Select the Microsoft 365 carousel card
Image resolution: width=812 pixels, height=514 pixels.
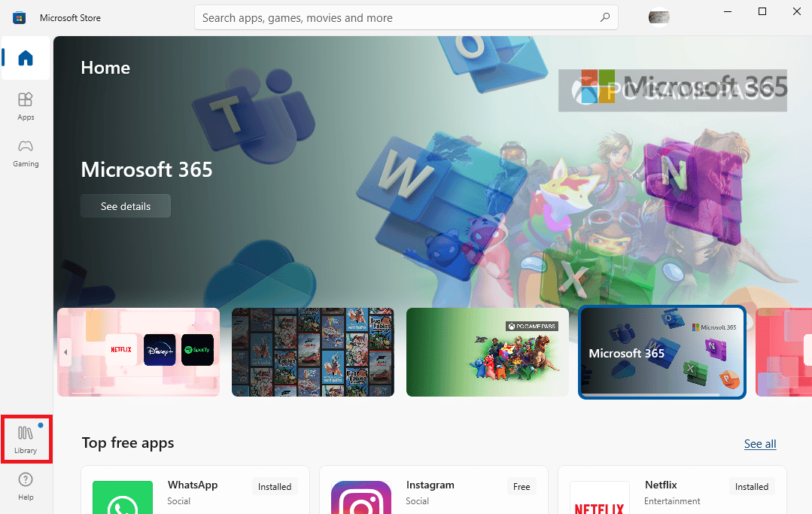[661, 352]
